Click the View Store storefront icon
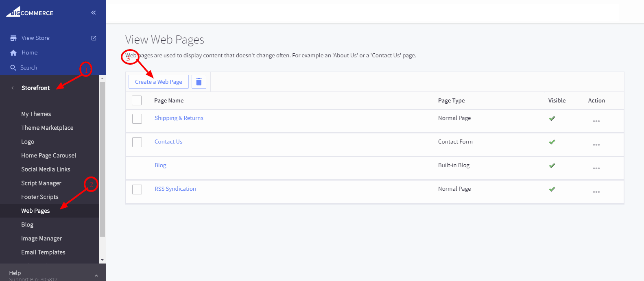 13,38
